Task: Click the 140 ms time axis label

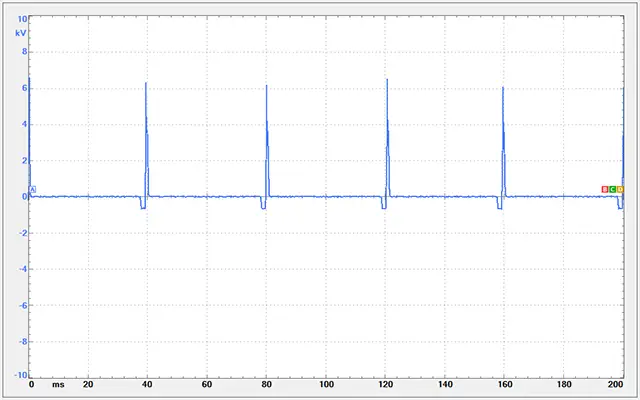Action: (x=445, y=384)
